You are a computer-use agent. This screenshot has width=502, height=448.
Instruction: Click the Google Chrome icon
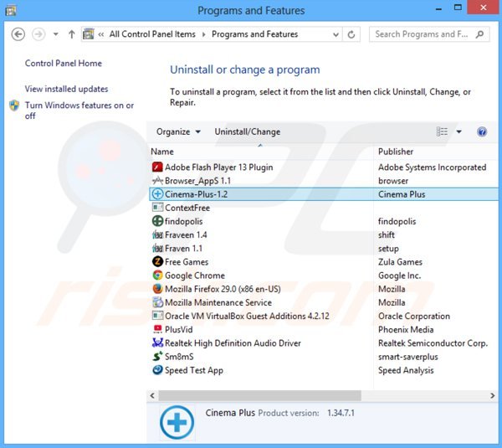157,275
